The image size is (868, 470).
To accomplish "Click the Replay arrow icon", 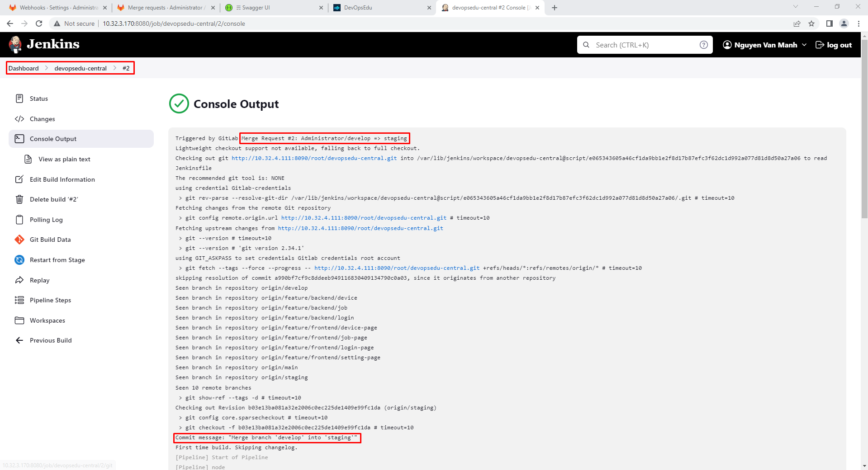I will (x=19, y=280).
